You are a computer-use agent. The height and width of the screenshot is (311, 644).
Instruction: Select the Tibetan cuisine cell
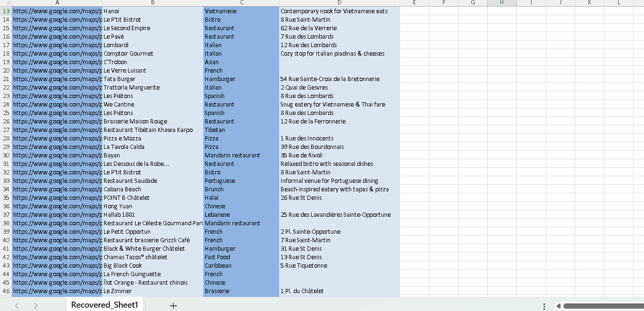[x=241, y=130]
